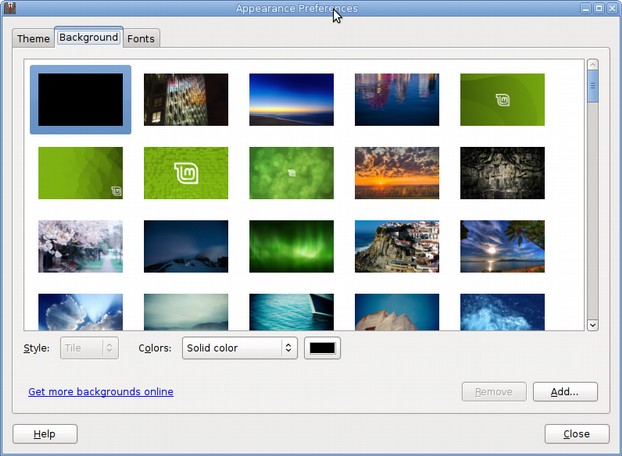The width and height of the screenshot is (622, 456).
Task: Select the turquoise water boat wallpaper
Action: coord(292,312)
